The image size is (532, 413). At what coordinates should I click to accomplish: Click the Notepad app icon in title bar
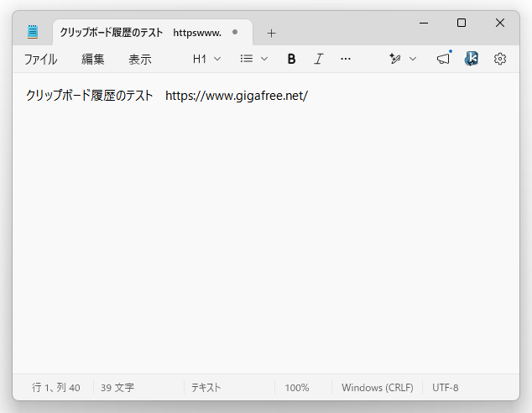click(33, 32)
